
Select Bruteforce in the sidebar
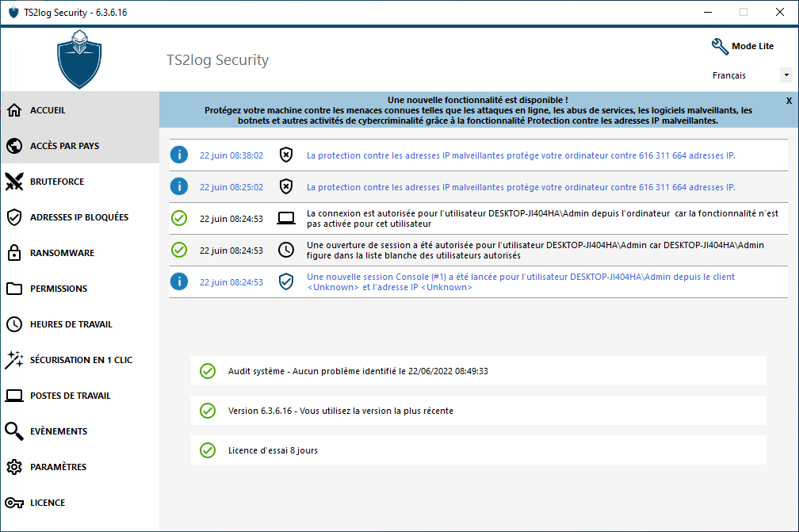point(80,182)
